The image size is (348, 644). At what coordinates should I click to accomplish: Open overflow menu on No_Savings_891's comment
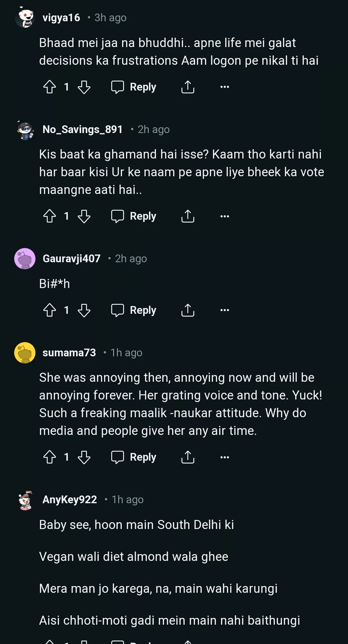click(225, 216)
